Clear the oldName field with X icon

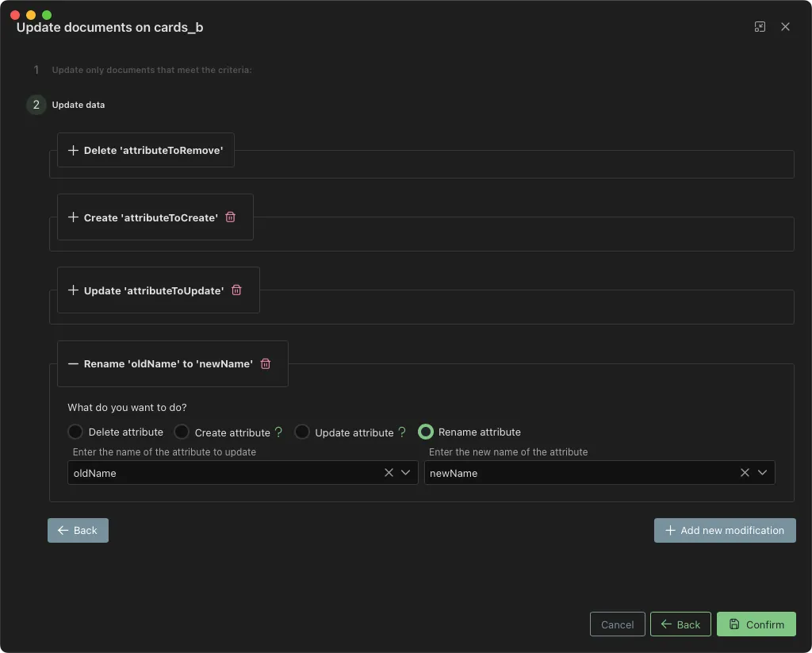click(x=389, y=473)
